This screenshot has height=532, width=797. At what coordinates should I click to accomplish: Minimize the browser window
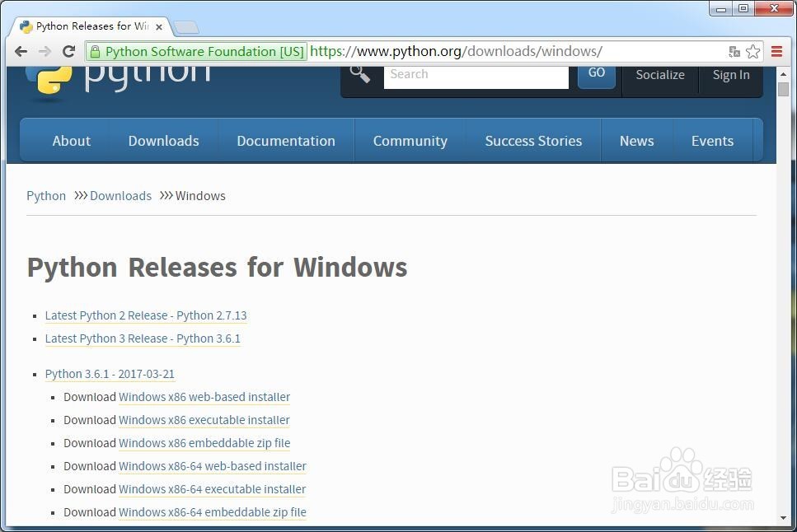pos(720,8)
